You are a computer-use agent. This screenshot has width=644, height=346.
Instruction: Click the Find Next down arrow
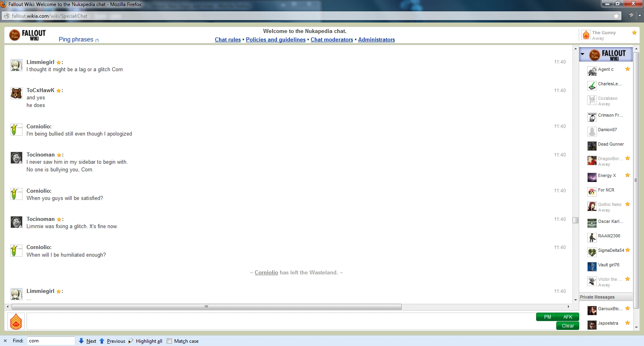coord(81,341)
